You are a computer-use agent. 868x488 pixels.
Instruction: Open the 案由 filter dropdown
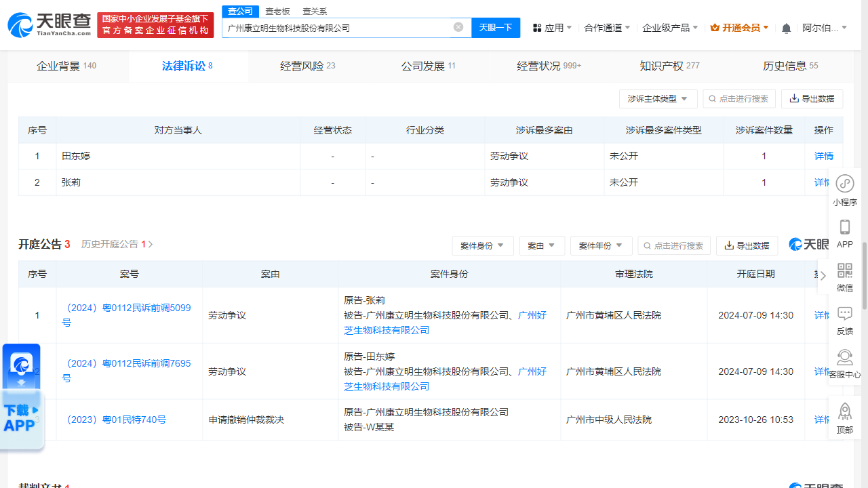(542, 245)
